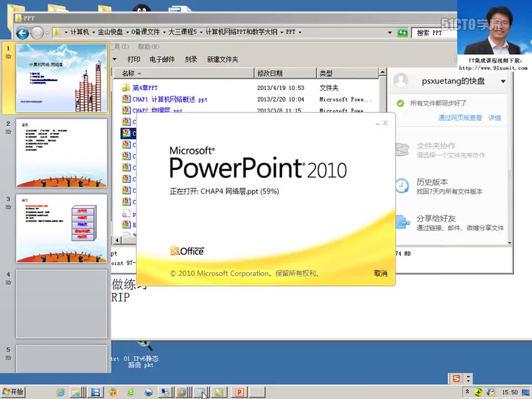This screenshot has height=399, width=532.
Task: Click the green sync status check icon
Action: (400, 103)
